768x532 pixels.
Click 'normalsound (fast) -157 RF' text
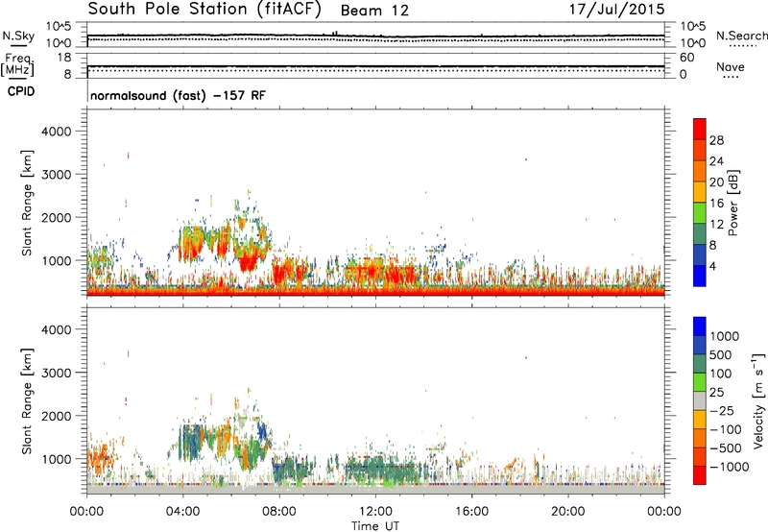pyautogui.click(x=178, y=95)
